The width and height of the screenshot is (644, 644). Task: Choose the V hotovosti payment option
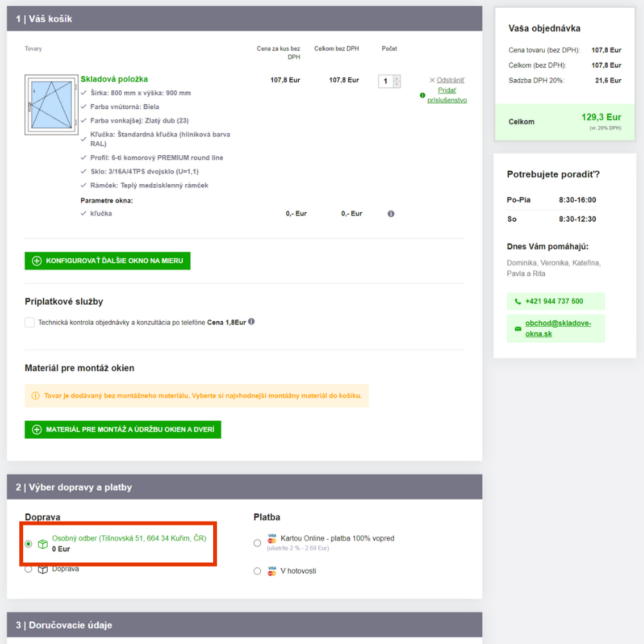point(258,571)
